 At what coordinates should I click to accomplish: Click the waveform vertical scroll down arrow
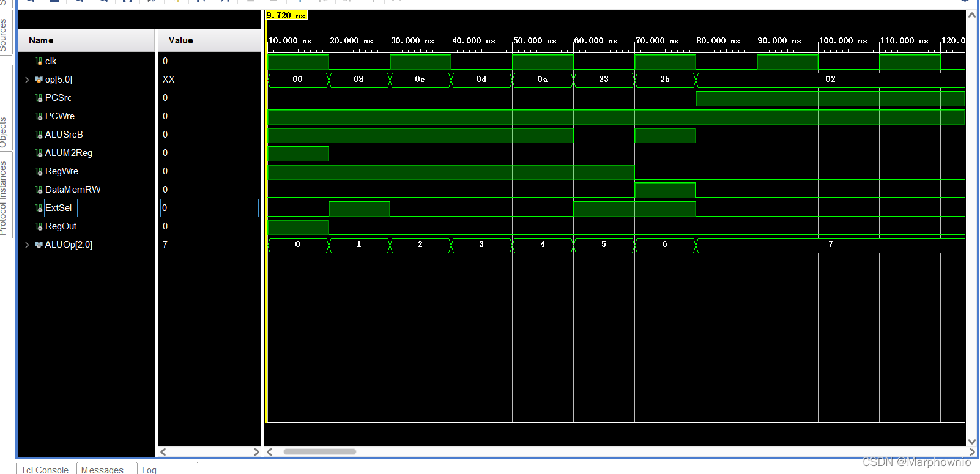(972, 441)
